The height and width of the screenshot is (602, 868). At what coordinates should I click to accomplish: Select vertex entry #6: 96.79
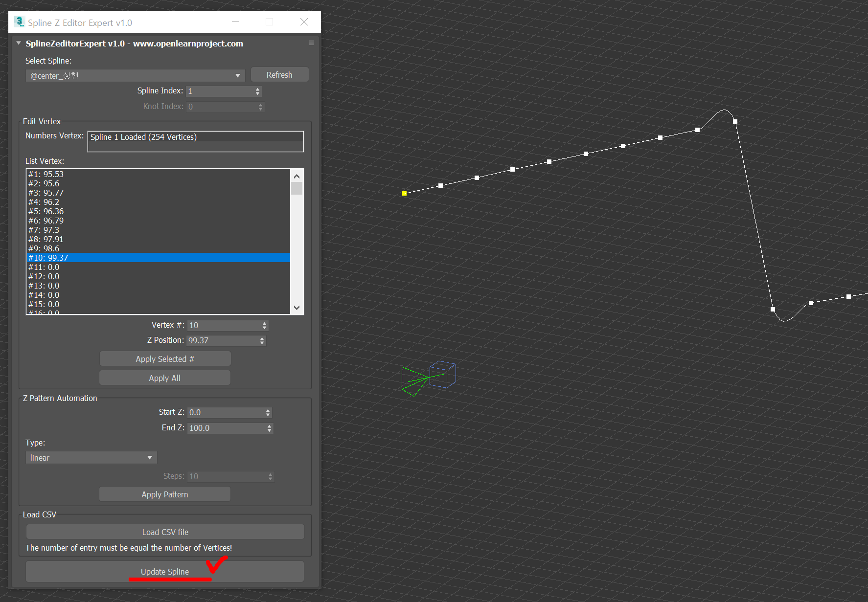point(158,221)
